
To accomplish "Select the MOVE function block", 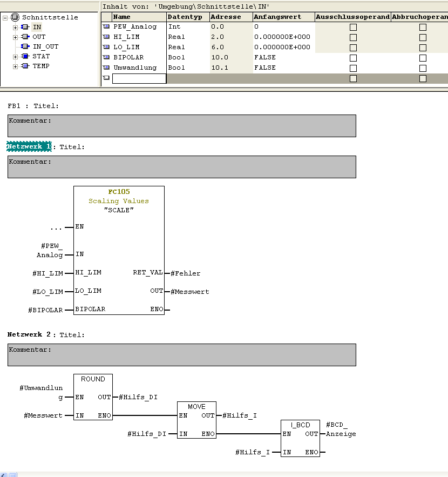I will [x=196, y=420].
